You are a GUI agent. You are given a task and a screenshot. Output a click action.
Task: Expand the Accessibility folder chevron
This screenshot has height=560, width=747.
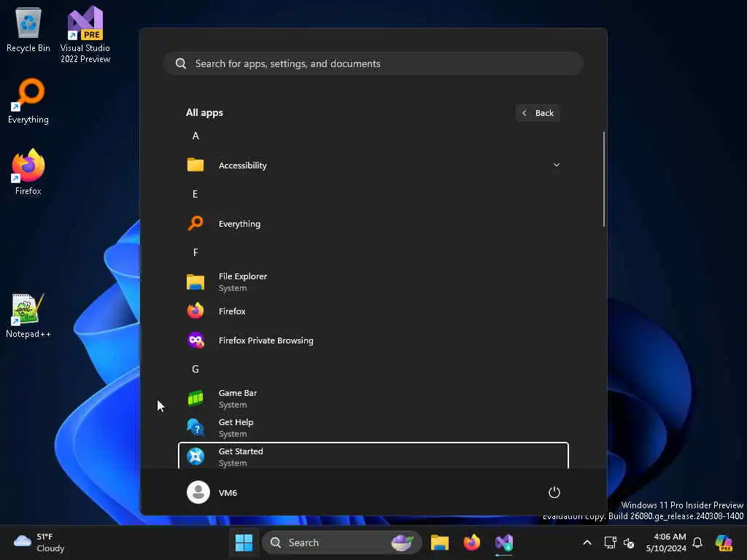point(556,166)
